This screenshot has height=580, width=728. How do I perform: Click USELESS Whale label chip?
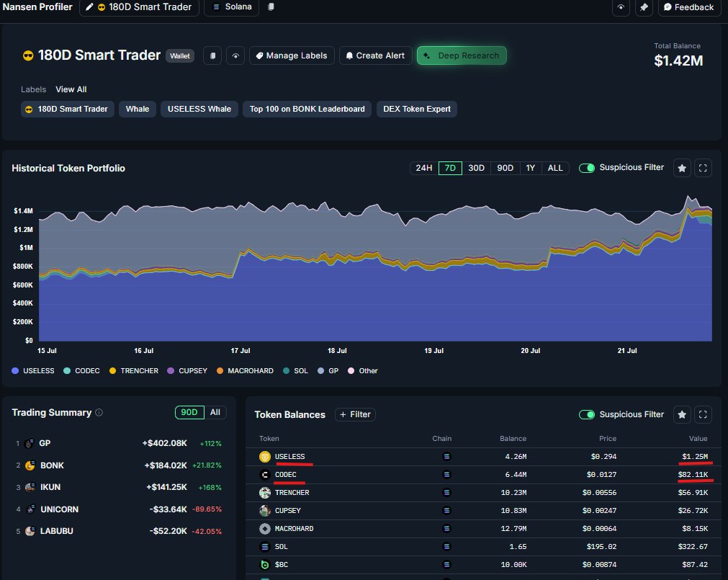tap(199, 109)
